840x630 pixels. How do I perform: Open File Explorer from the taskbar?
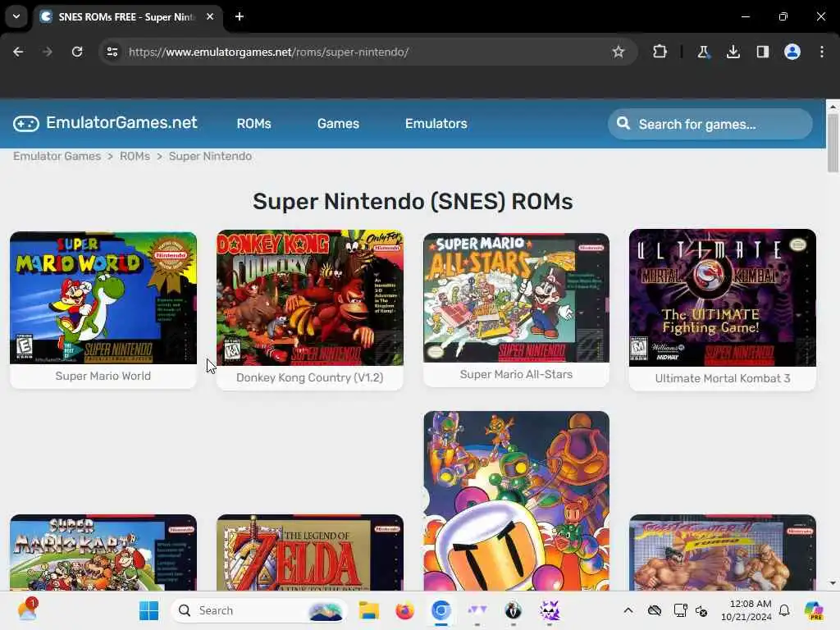(368, 610)
